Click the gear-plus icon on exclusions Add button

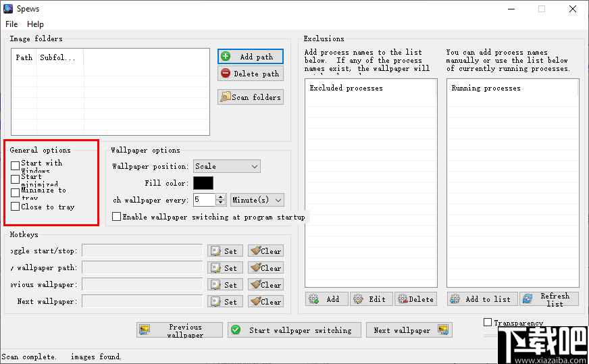[x=313, y=299]
